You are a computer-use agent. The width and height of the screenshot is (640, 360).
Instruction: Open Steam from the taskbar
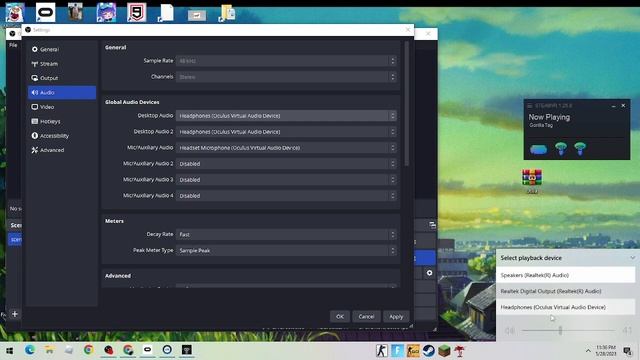click(x=429, y=351)
